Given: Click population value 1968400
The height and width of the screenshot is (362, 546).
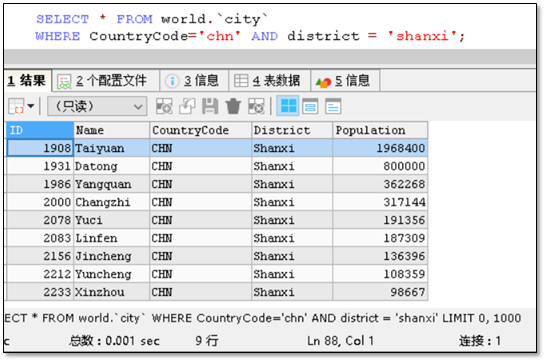Looking at the screenshot, I should tap(380, 148).
